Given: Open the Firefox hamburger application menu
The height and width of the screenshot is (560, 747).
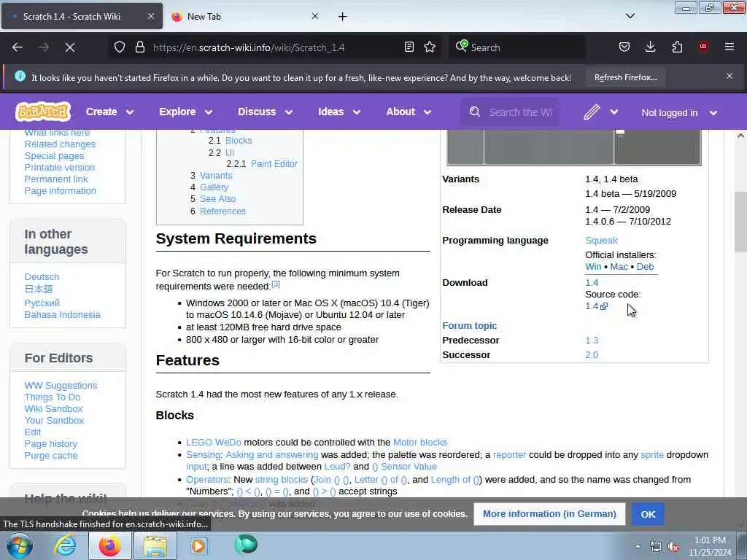Looking at the screenshot, I should (x=729, y=47).
